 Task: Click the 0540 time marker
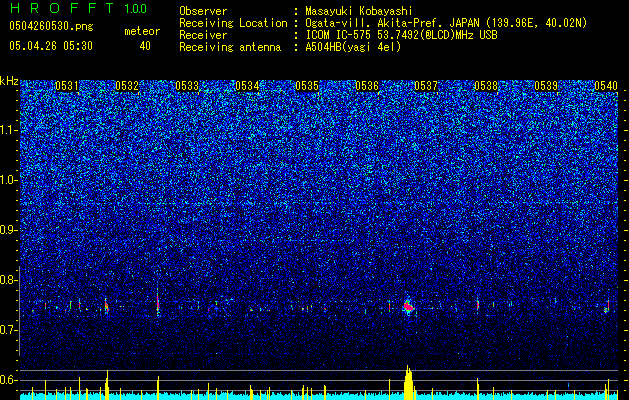point(606,86)
